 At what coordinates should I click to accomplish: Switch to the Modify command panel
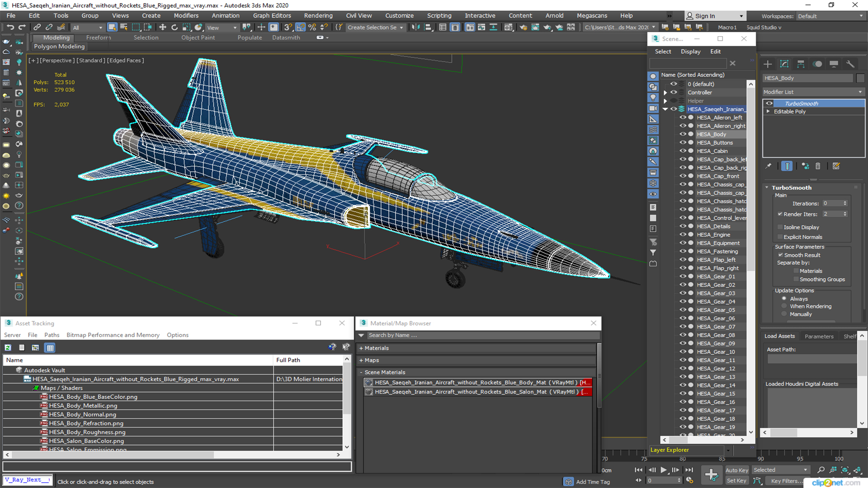point(784,64)
